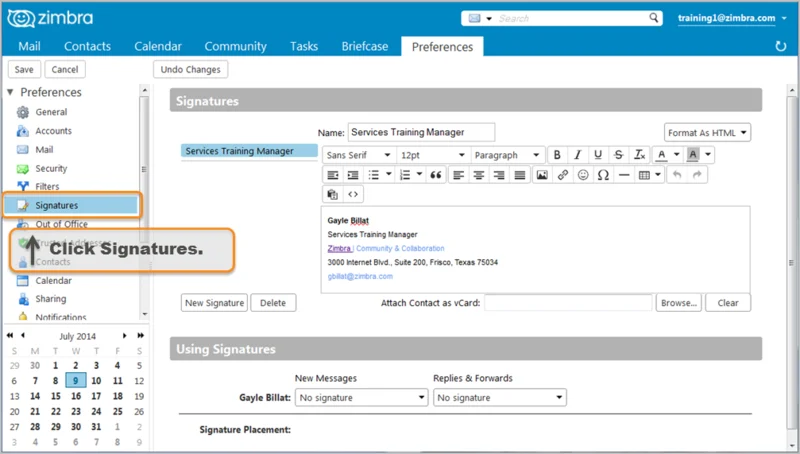Click the search magnifier icon
Image resolution: width=800 pixels, height=454 pixels.
point(654,18)
